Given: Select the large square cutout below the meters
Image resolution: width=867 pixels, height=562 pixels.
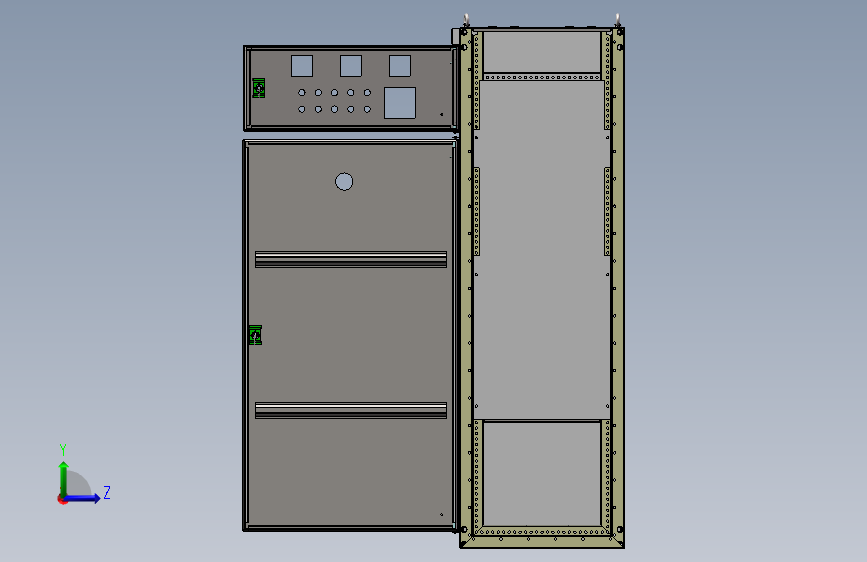Looking at the screenshot, I should (400, 103).
